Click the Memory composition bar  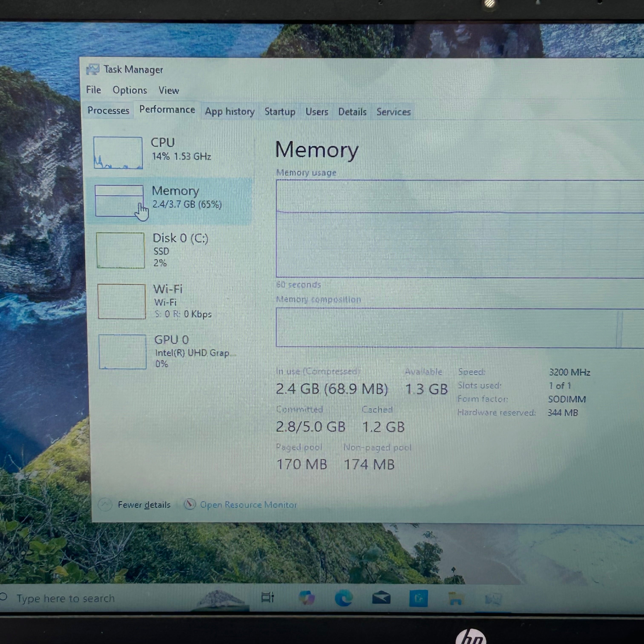460,328
